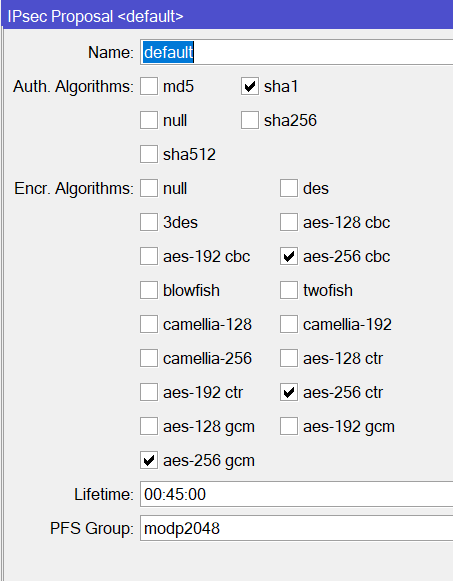
Task: Tick the camellia-128 checkbox
Action: pos(149,324)
